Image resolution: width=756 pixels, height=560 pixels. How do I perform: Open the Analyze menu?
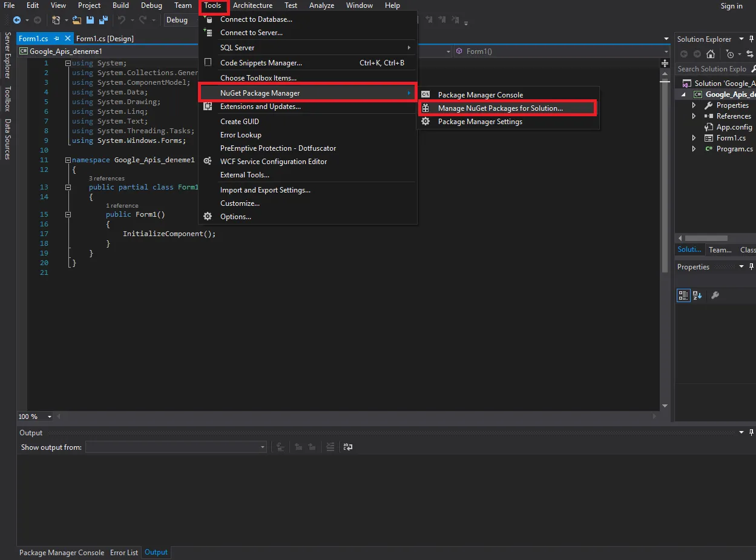pos(322,5)
